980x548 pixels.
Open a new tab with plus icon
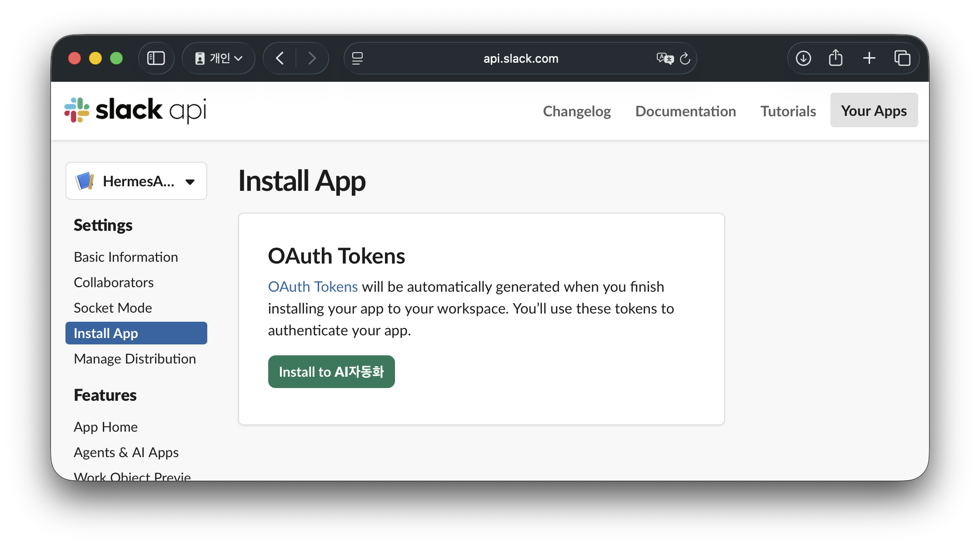pos(869,58)
